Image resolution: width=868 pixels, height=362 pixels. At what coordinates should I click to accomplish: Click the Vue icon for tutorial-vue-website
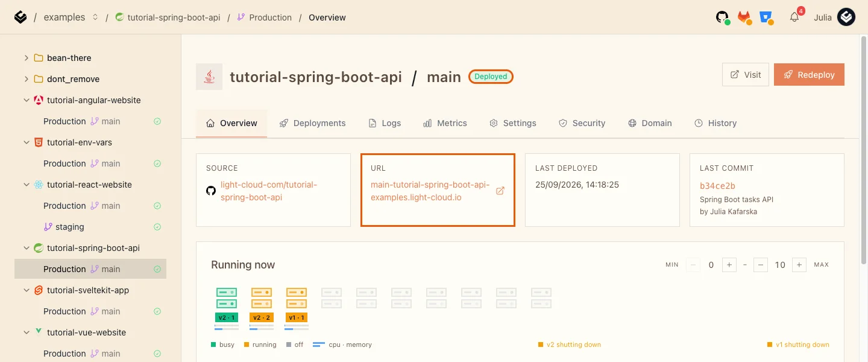39,332
